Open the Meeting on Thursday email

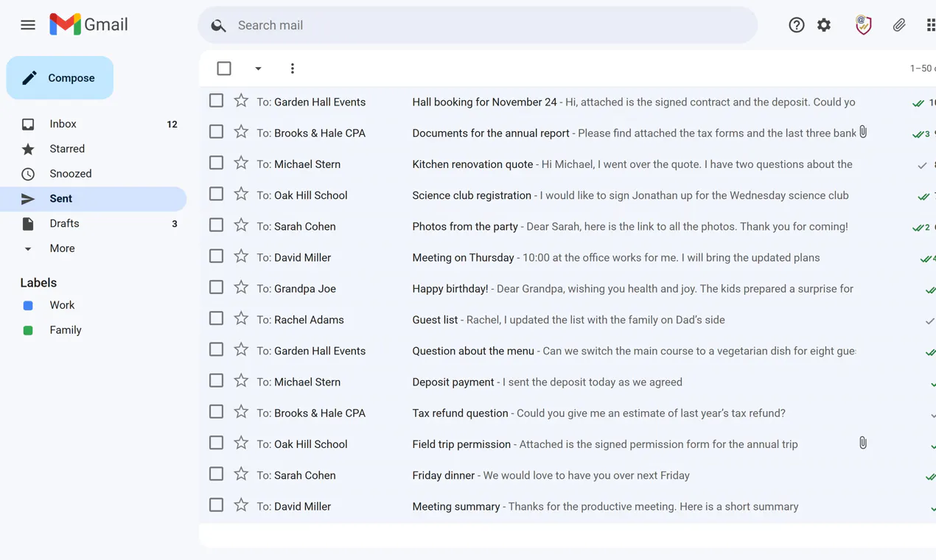click(567, 257)
